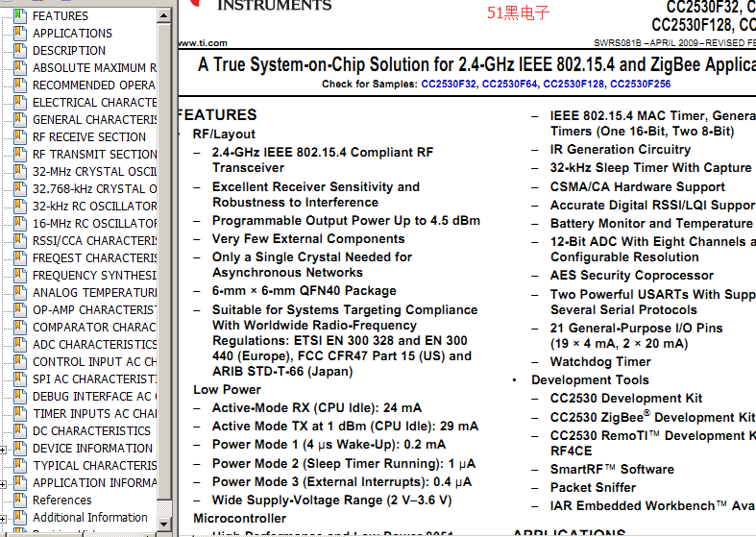Click the DEBUG INTERFACE AC bookmark icon
The width and height of the screenshot is (756, 537).
pyautogui.click(x=20, y=397)
